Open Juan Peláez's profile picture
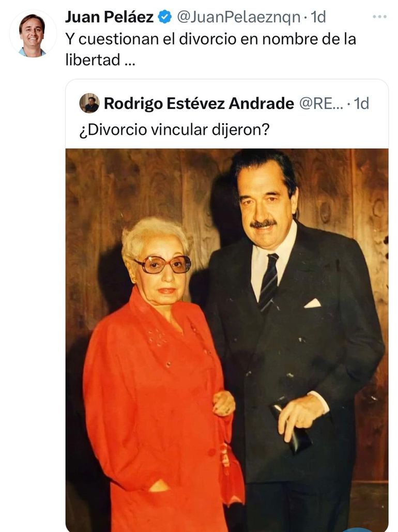398x532 pixels. [x=33, y=34]
